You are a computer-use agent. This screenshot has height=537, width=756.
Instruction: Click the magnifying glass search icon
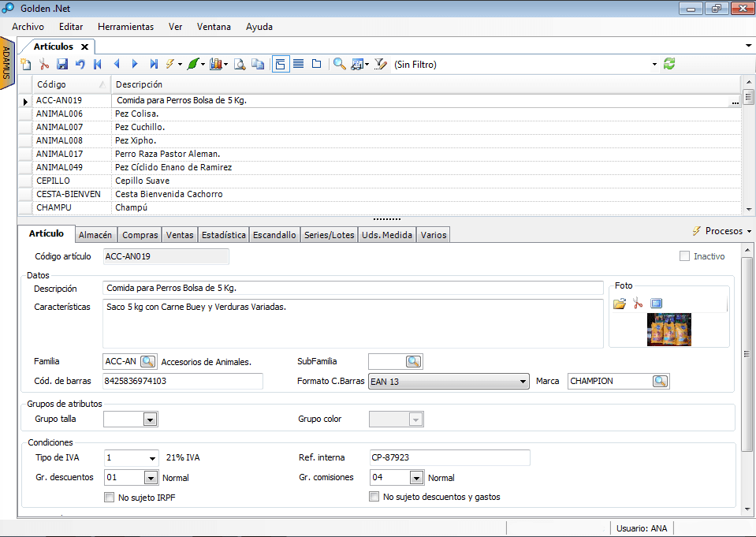pyautogui.click(x=339, y=65)
